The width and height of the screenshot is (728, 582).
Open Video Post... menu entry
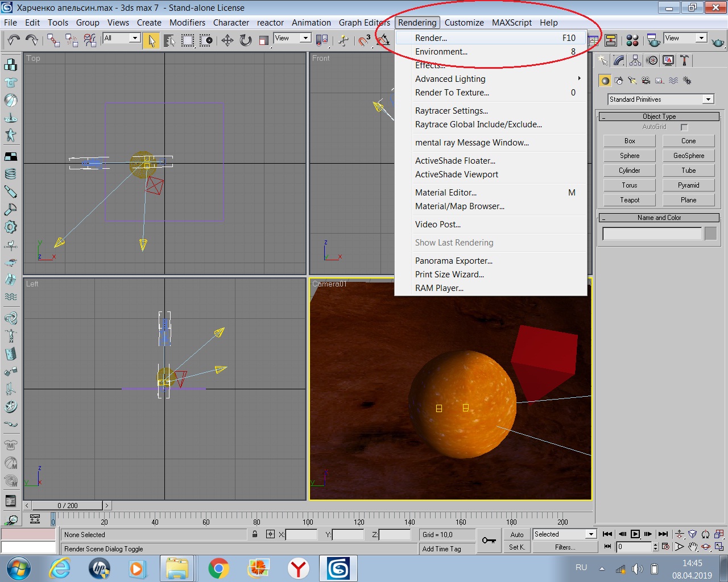[490, 225]
